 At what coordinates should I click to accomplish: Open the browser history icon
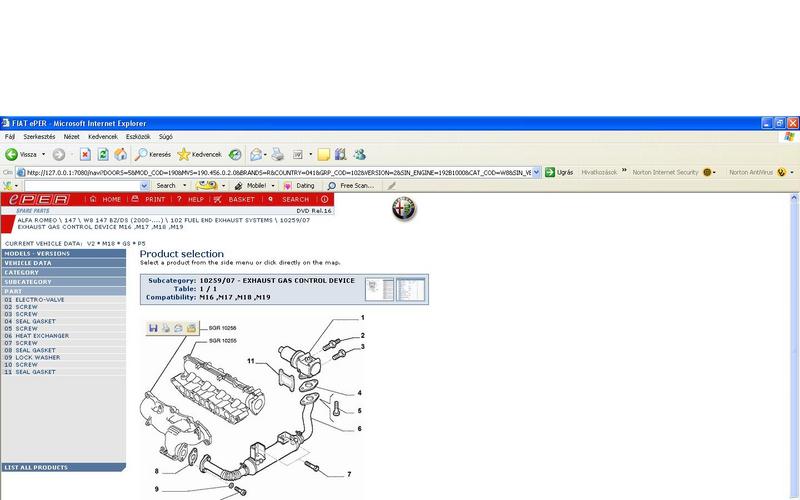point(235,154)
